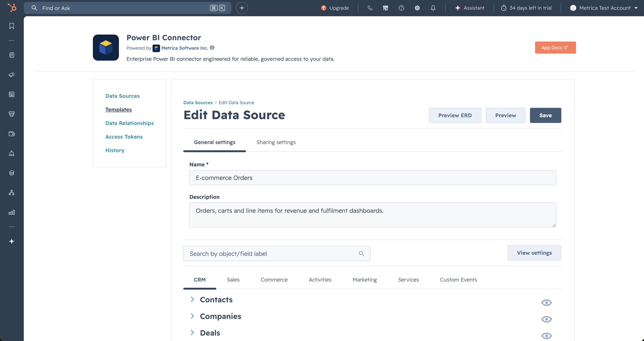Click the Description text area
The image size is (644, 341).
(x=373, y=215)
